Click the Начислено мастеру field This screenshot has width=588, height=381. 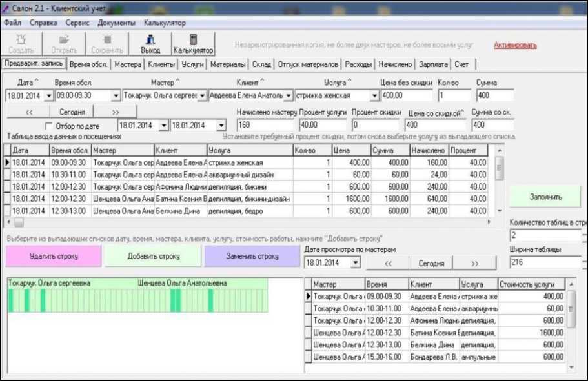coord(265,125)
